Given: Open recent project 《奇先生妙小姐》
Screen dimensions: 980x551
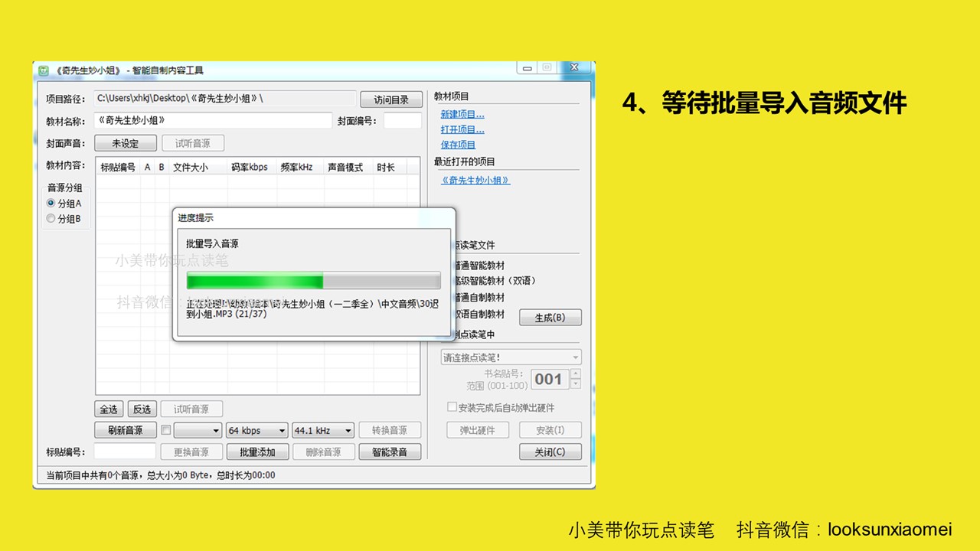Looking at the screenshot, I should (x=475, y=181).
